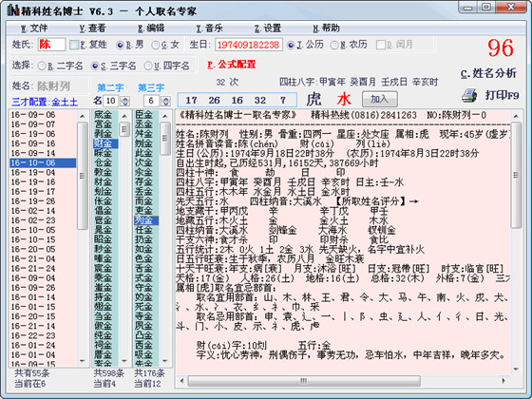Image resolution: width=532 pixels, height=399 pixels.
Task: Click the 生日 birthday input field
Action: tap(249, 45)
